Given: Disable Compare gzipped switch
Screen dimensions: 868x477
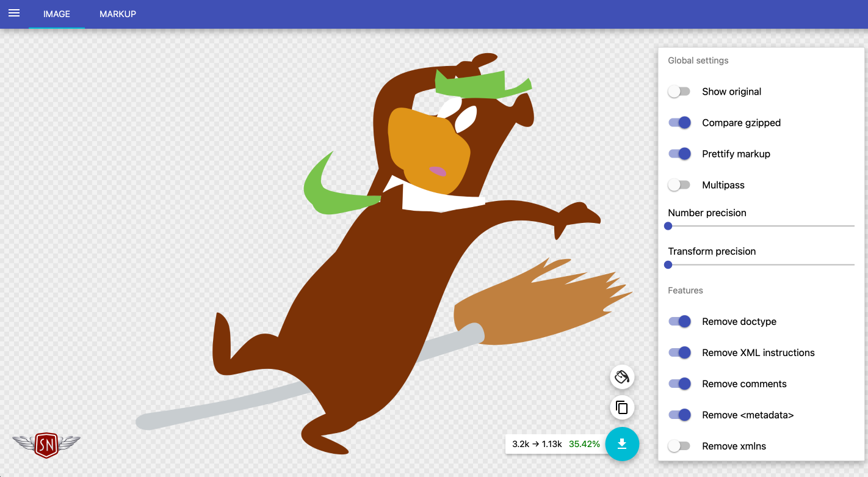Looking at the screenshot, I should pyautogui.click(x=679, y=123).
